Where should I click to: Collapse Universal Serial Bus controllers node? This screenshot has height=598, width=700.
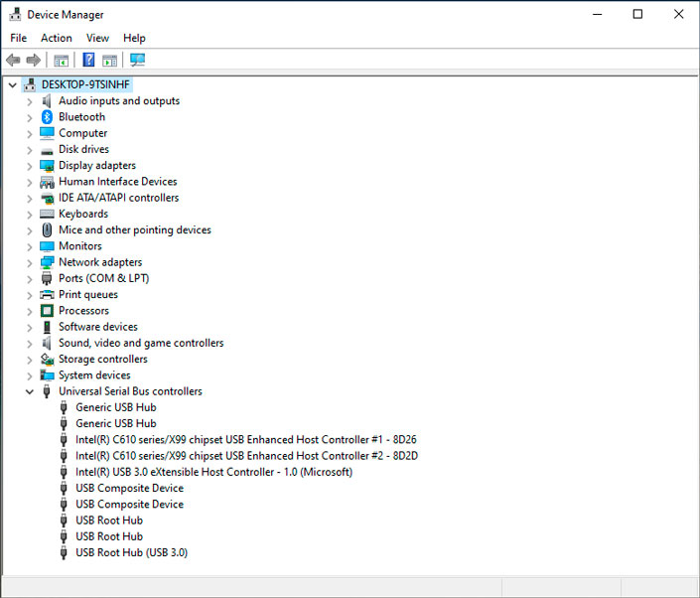point(30,391)
